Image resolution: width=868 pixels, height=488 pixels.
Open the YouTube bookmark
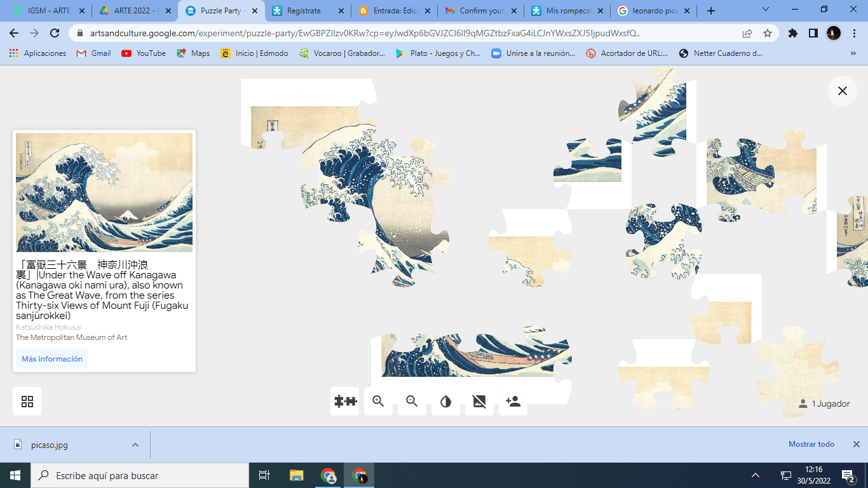[x=144, y=53]
